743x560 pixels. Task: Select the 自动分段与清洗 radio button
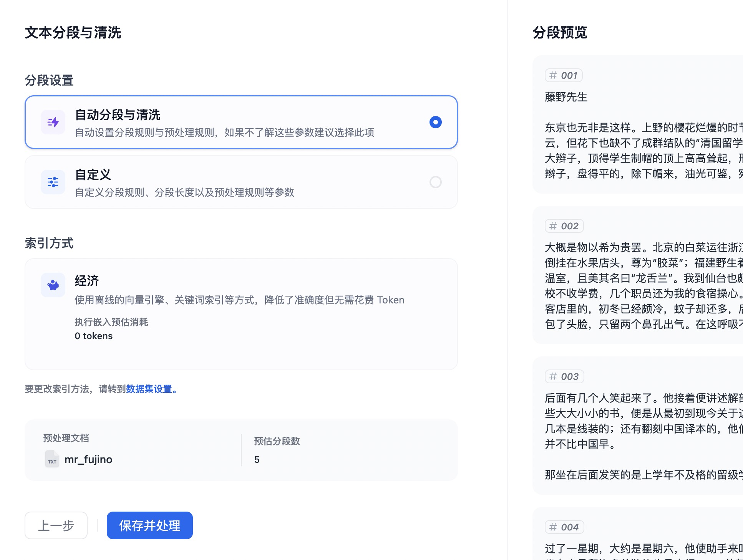pyautogui.click(x=435, y=122)
